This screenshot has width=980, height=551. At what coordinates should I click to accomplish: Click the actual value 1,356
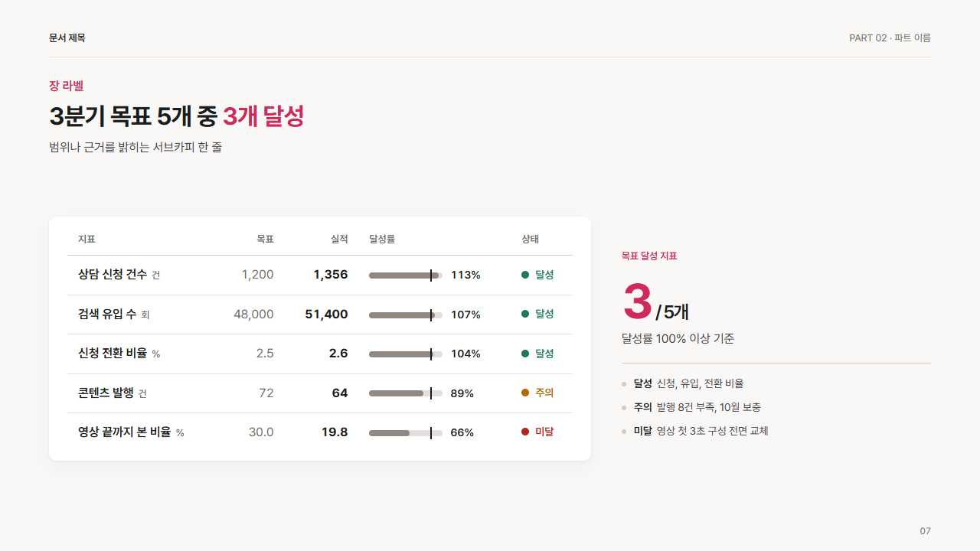coord(331,275)
